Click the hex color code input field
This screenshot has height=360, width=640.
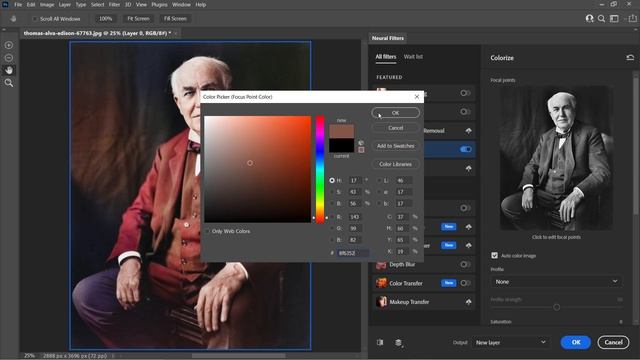point(353,253)
